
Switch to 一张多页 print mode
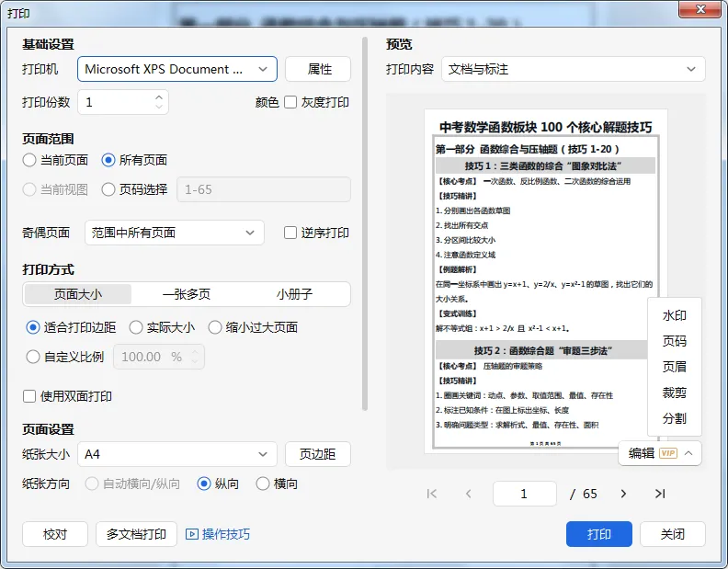coord(187,294)
